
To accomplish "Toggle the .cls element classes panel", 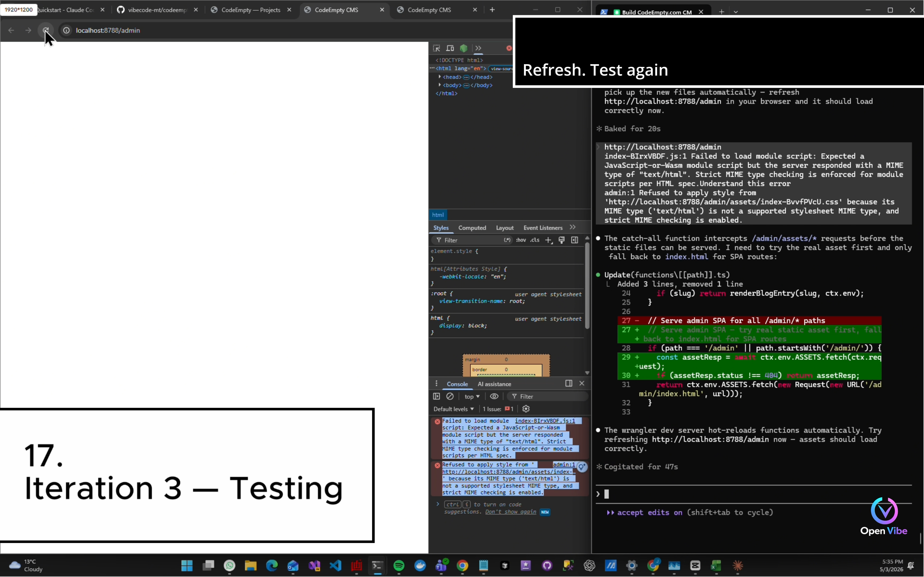I will tap(535, 240).
